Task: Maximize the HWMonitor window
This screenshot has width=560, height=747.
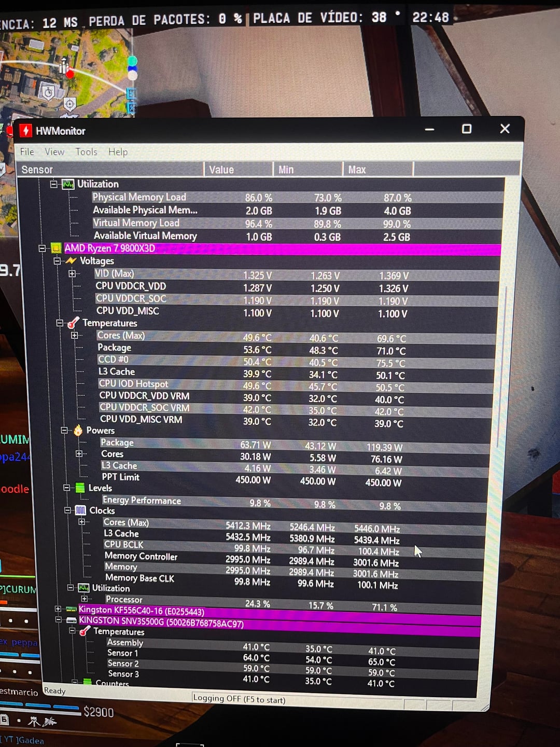Action: pos(467,129)
